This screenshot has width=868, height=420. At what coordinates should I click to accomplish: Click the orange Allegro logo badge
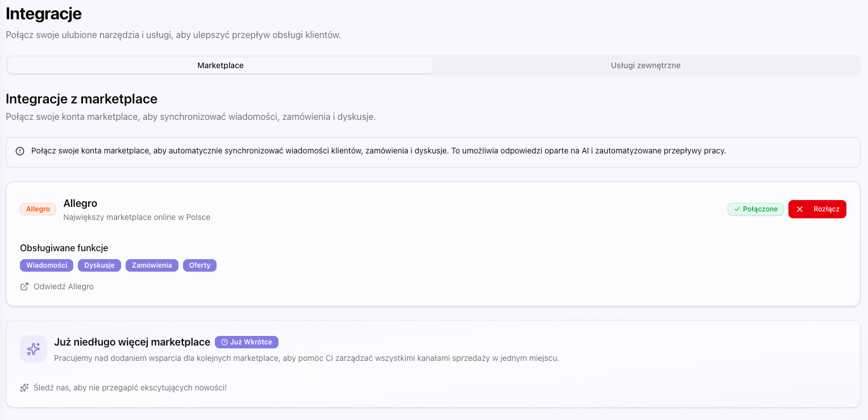(38, 209)
